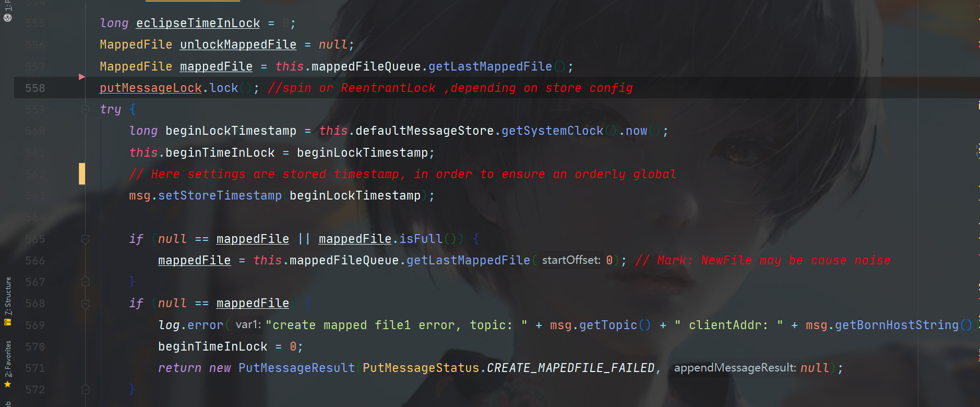980x407 pixels.
Task: Click getLastMappedFile on line 557
Action: 490,67
